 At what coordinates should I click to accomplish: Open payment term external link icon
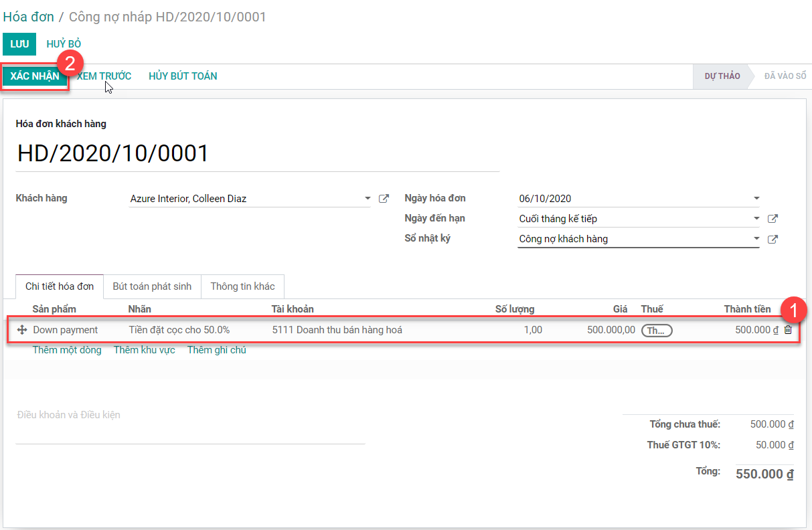[x=773, y=219]
